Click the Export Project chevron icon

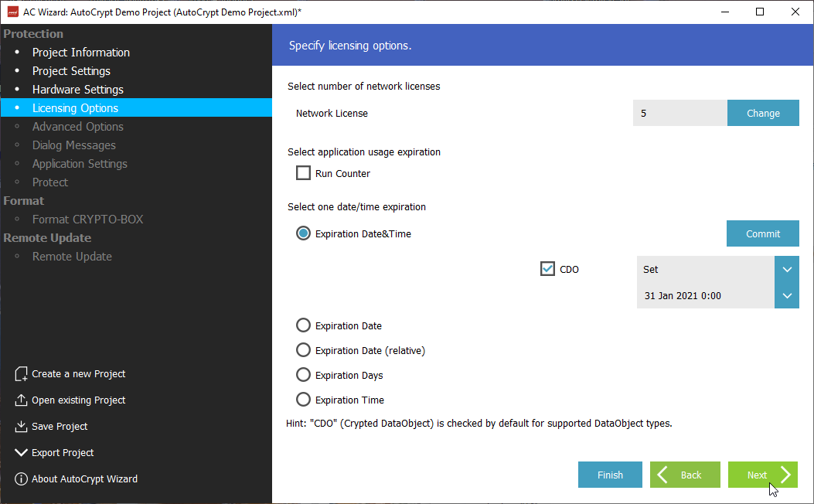point(21,453)
